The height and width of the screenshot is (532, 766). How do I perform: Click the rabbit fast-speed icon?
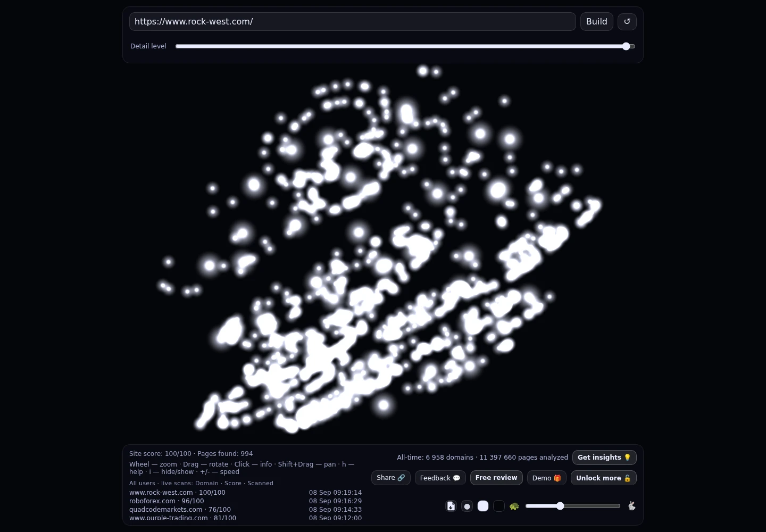(x=631, y=506)
